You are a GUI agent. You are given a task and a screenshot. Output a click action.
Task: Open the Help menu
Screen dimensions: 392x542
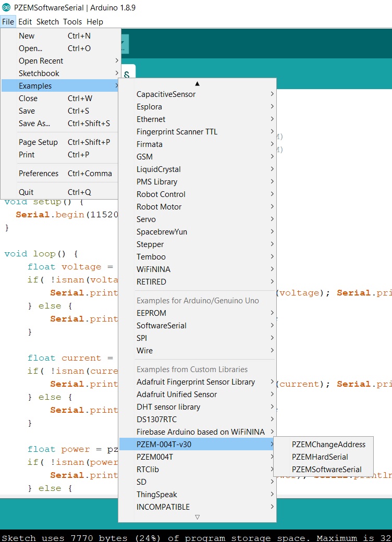point(95,22)
